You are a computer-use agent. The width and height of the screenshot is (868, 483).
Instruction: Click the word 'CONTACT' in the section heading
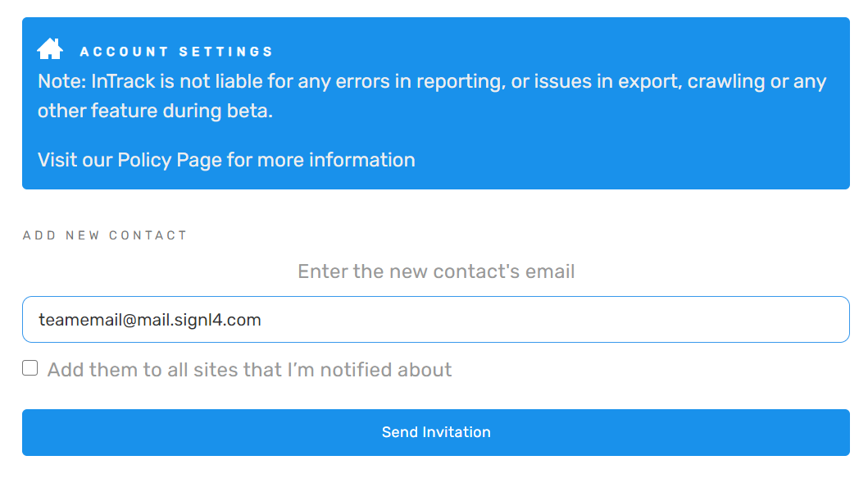(148, 235)
